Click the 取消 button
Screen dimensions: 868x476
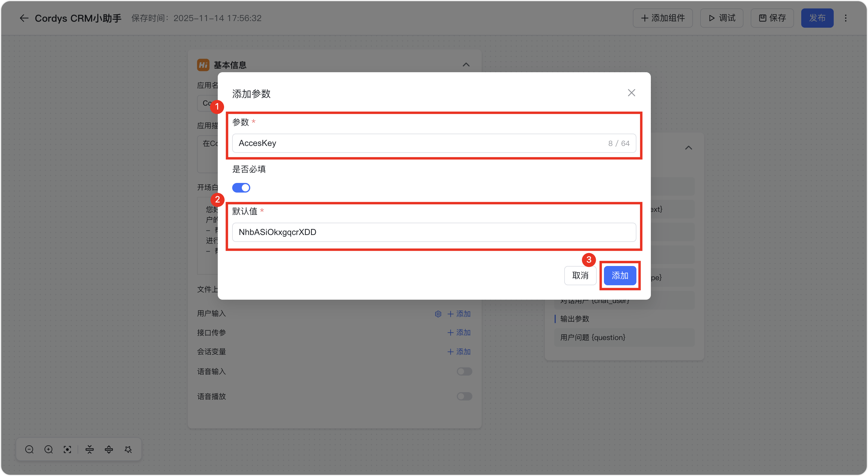[x=580, y=275]
